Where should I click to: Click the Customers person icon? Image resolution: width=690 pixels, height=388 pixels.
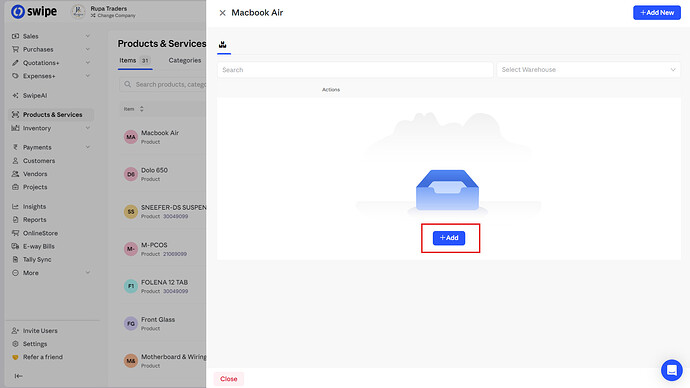[x=15, y=161]
